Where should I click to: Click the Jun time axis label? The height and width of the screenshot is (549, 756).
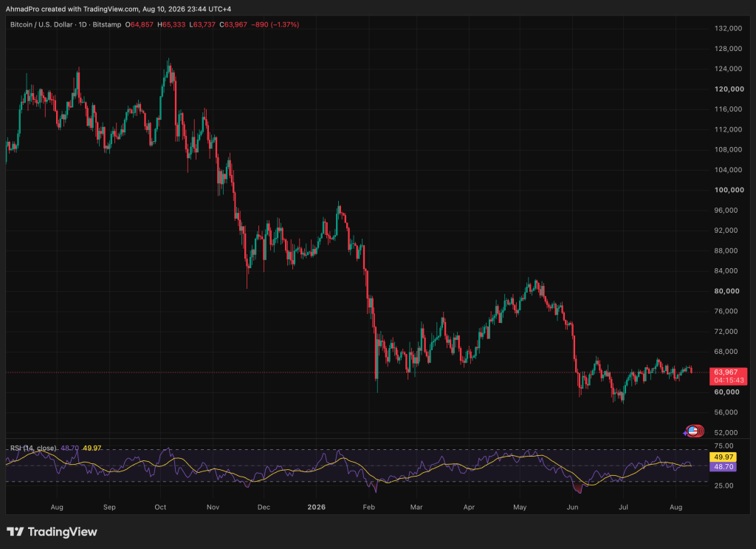(572, 508)
